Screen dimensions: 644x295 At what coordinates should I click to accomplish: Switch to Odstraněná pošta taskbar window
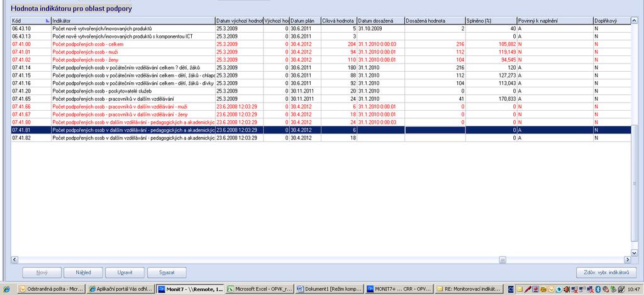[x=52, y=289]
